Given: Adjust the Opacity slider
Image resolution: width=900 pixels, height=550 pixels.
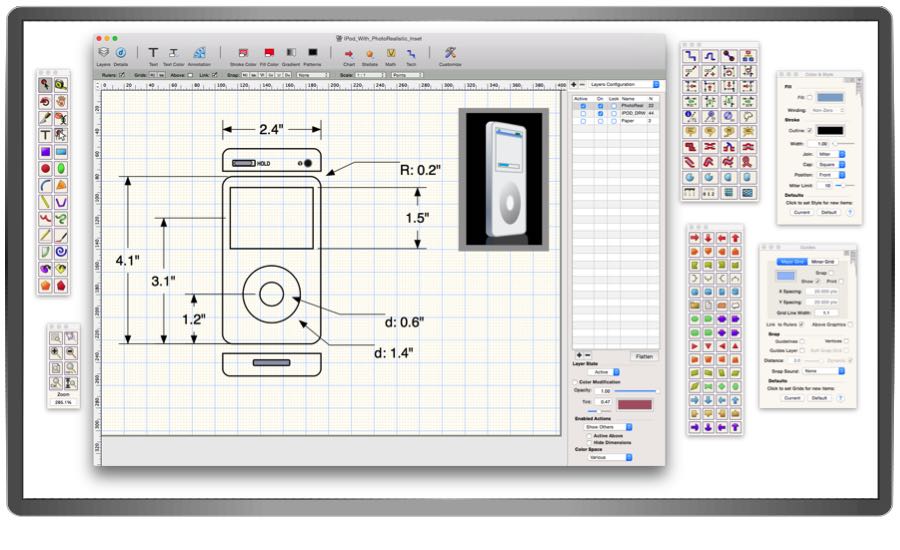Looking at the screenshot, I should click(635, 391).
